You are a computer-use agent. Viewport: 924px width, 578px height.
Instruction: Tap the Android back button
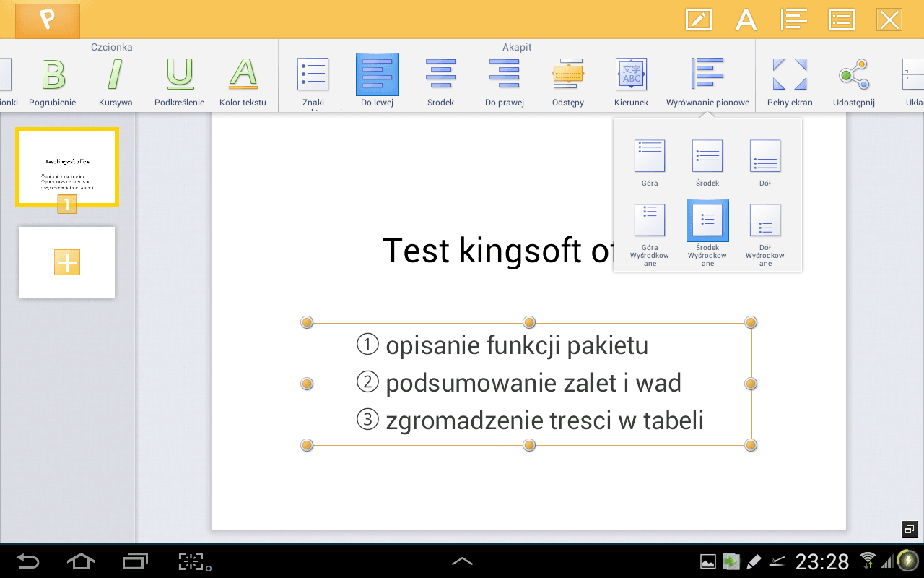tap(28, 561)
